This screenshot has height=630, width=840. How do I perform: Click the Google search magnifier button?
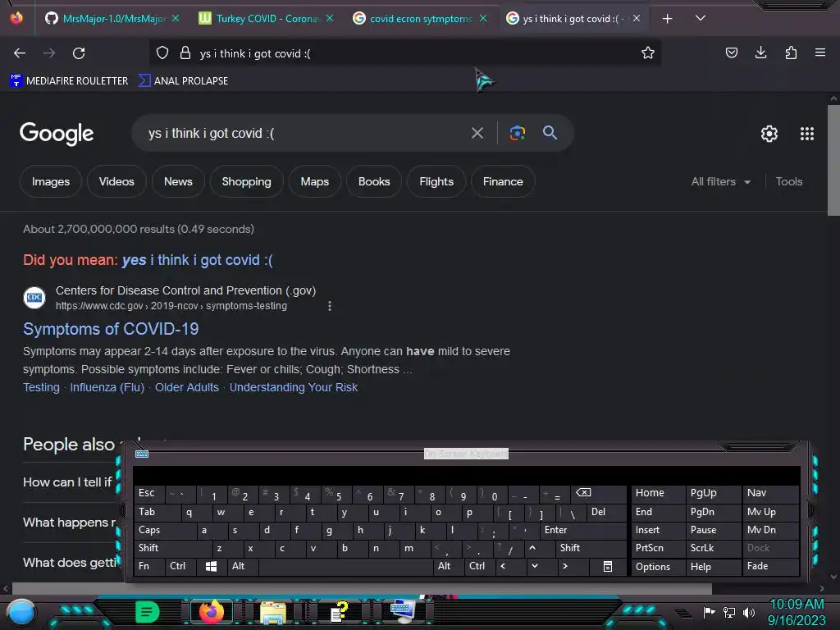point(550,133)
